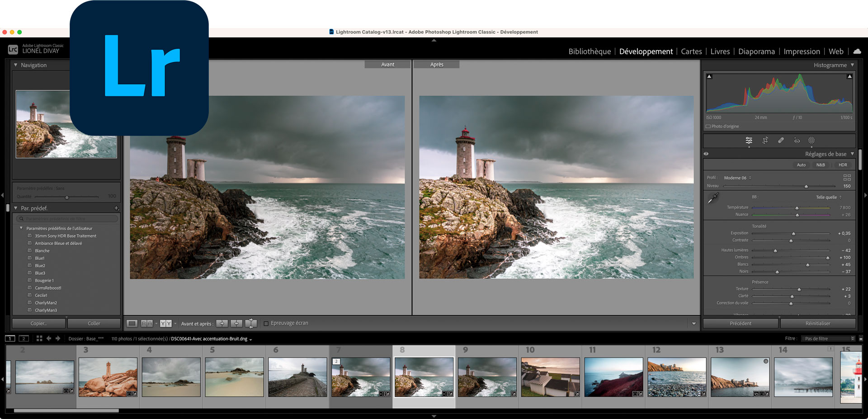This screenshot has height=419, width=868.
Task: Collapse the Navigation panel
Action: pyautogui.click(x=16, y=65)
